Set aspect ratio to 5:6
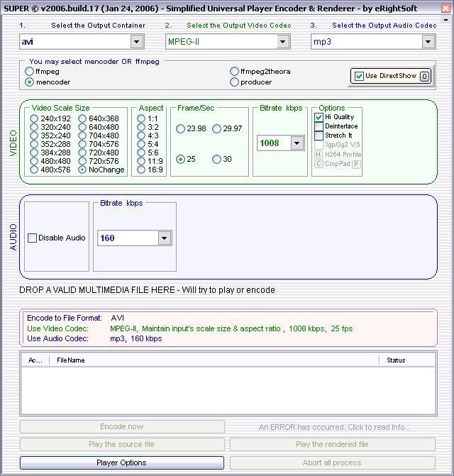Viewport: 454px width, 476px height. coord(141,153)
